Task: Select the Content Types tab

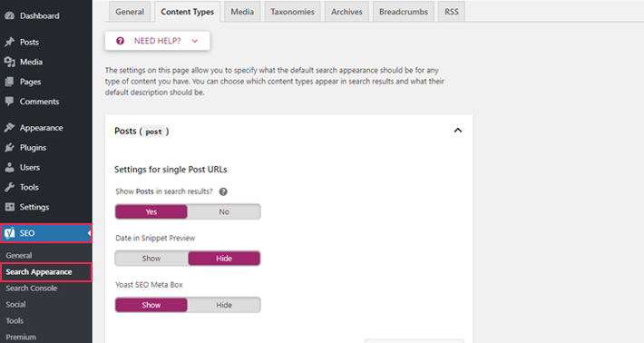Action: [x=187, y=12]
